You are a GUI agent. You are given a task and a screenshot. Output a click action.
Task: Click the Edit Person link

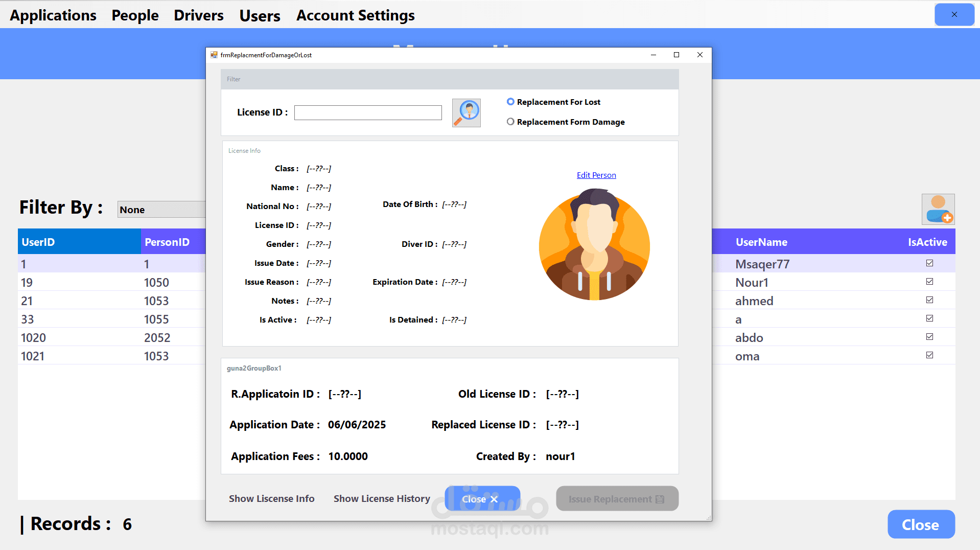596,175
